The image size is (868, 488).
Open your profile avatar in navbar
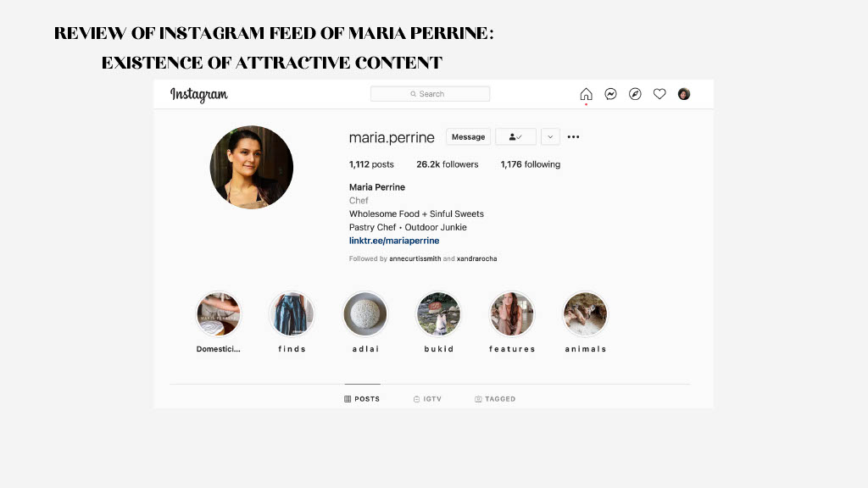(x=684, y=94)
